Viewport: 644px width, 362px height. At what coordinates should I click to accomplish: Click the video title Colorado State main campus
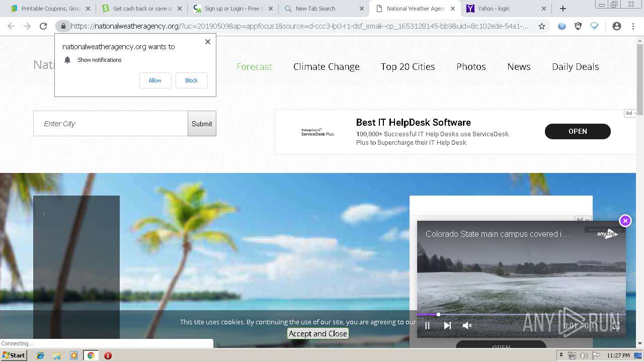tap(497, 234)
